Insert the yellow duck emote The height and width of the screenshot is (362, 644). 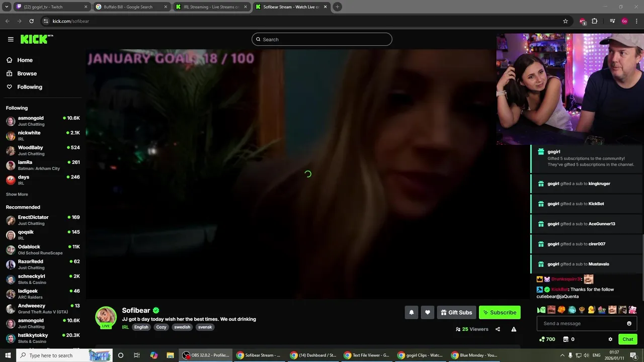(592, 310)
